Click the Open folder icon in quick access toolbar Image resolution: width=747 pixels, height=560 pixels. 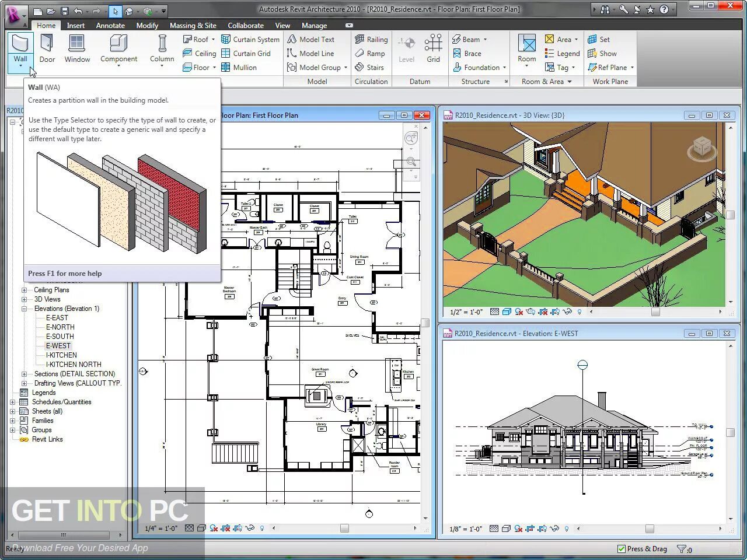tap(51, 10)
